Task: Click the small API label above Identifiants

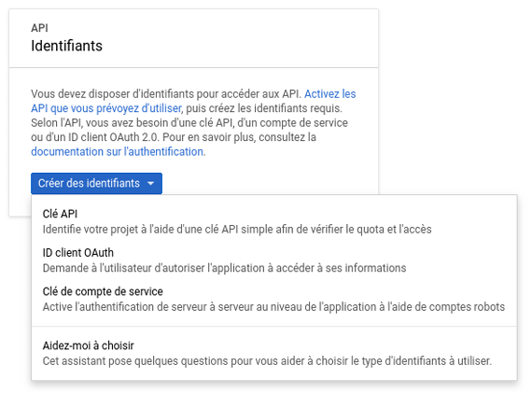Action: [39, 28]
